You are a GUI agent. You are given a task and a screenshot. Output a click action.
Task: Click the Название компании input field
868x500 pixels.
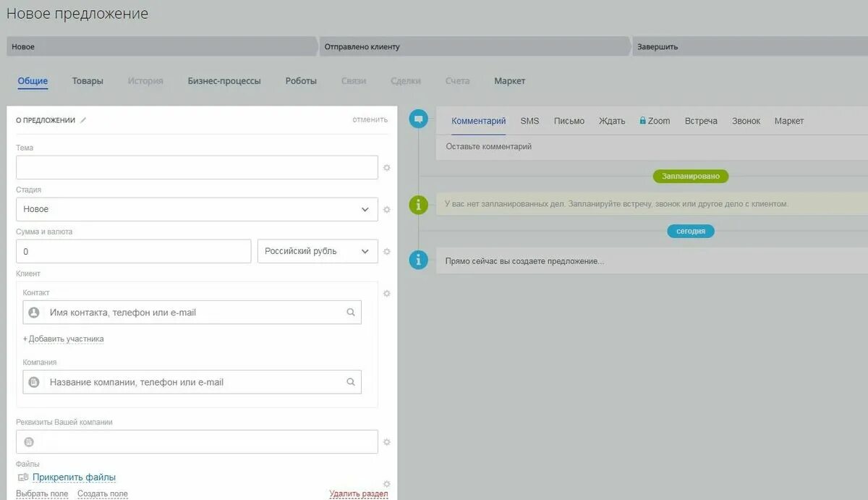coord(192,382)
